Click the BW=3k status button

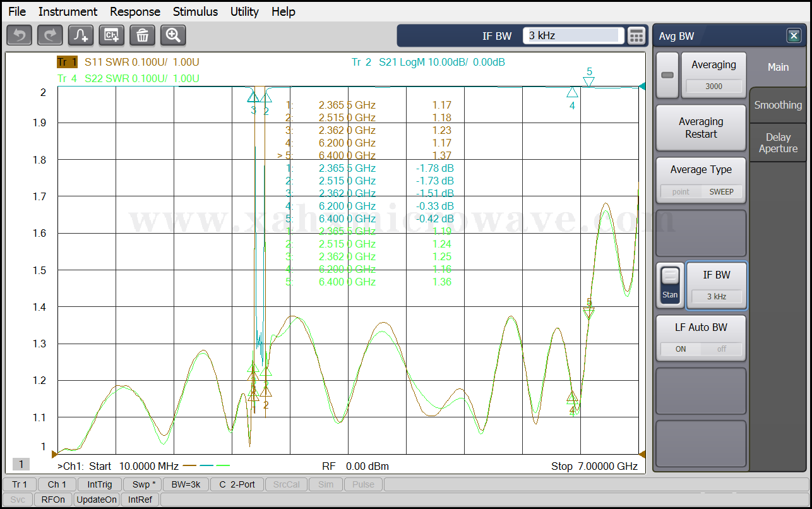click(x=186, y=484)
